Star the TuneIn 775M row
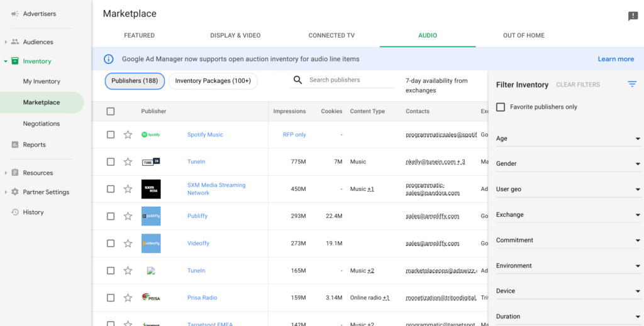 pos(128,161)
